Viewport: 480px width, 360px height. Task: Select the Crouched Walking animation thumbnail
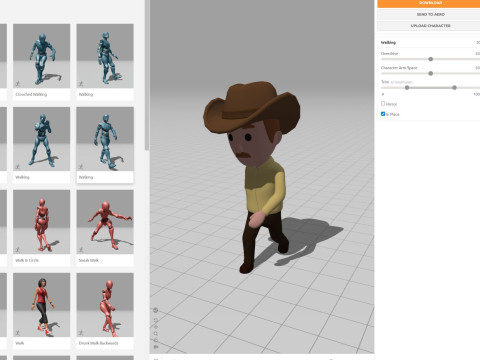point(41,56)
